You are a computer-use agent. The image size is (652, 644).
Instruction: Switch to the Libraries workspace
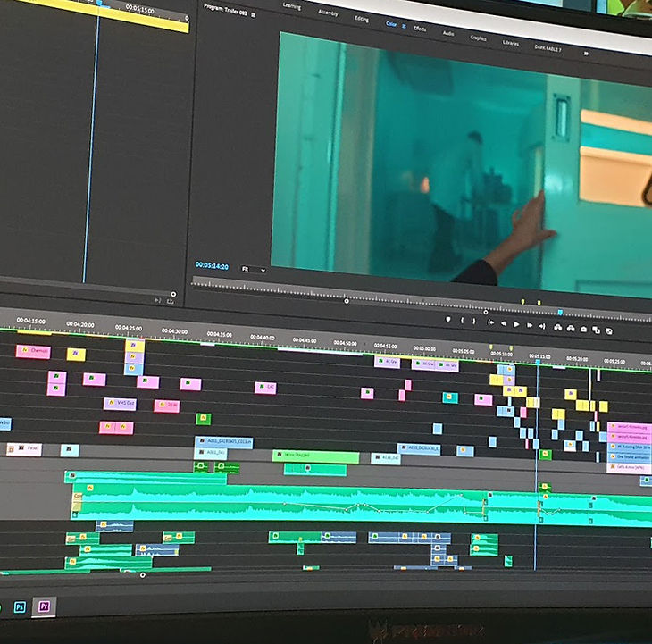point(511,43)
